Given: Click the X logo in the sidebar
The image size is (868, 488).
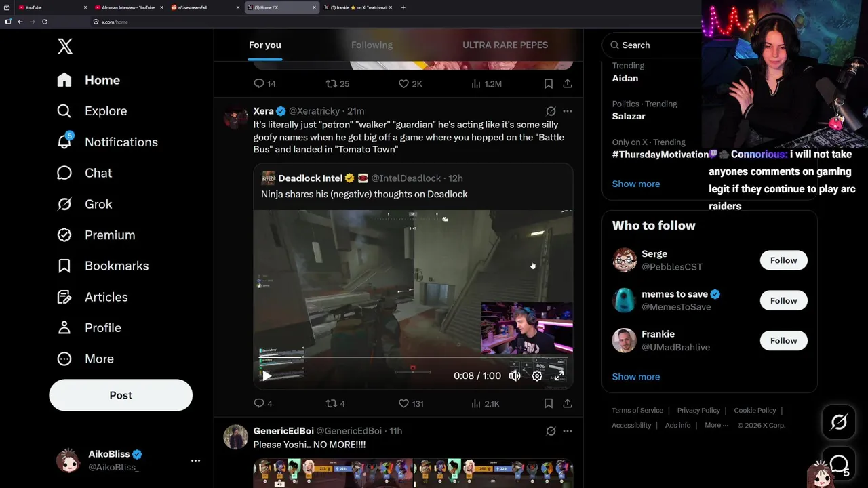Looking at the screenshot, I should coord(65,46).
